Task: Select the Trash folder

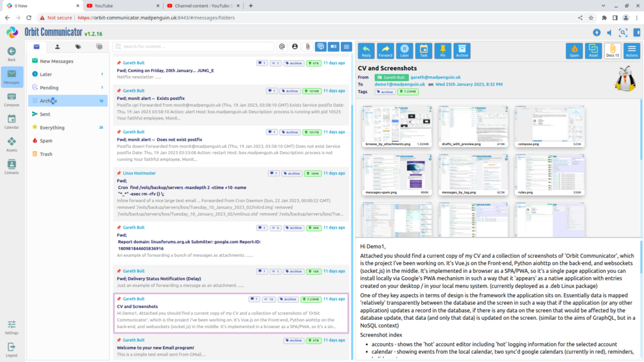Action: [68, 155]
